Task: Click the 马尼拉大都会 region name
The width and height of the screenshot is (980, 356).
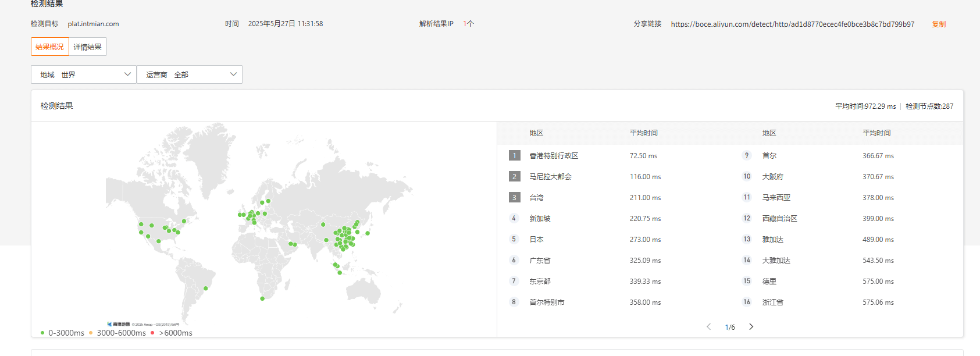Action: (550, 177)
